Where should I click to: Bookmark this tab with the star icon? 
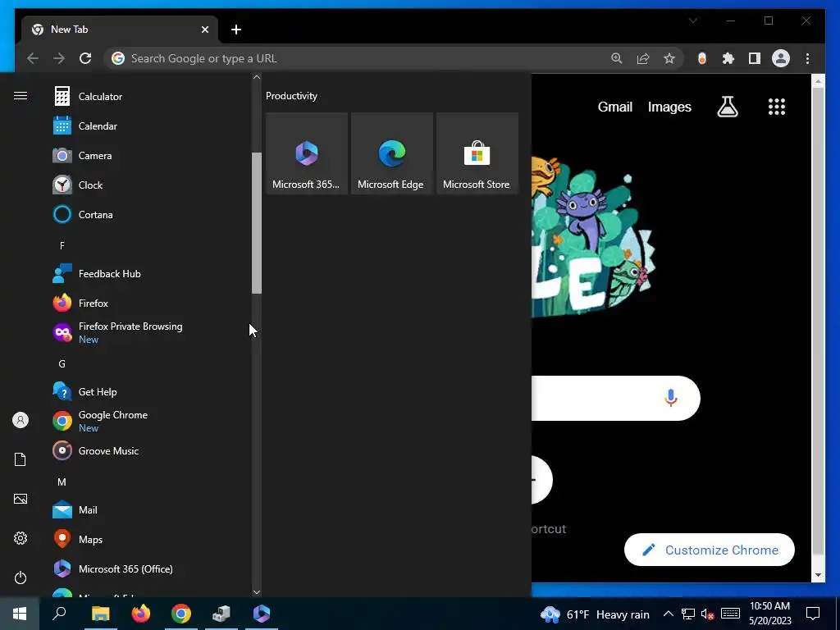(x=669, y=58)
